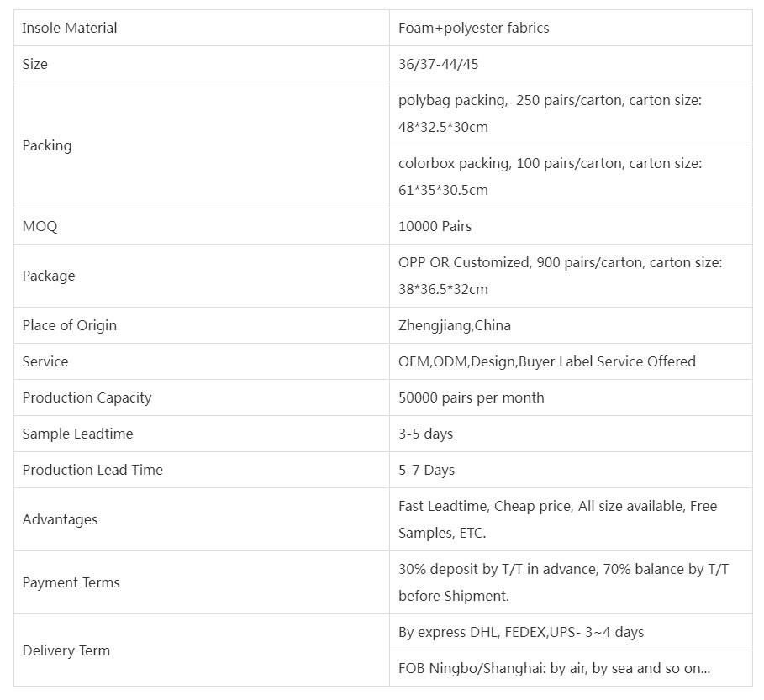Click the Place of Origin label
Viewport: 764px width, 700px height.
[70, 325]
